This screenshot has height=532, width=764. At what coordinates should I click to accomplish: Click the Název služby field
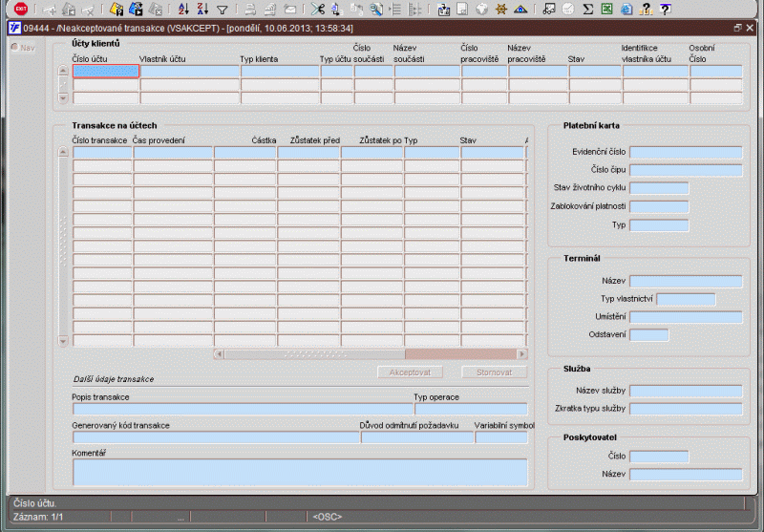[685, 391]
